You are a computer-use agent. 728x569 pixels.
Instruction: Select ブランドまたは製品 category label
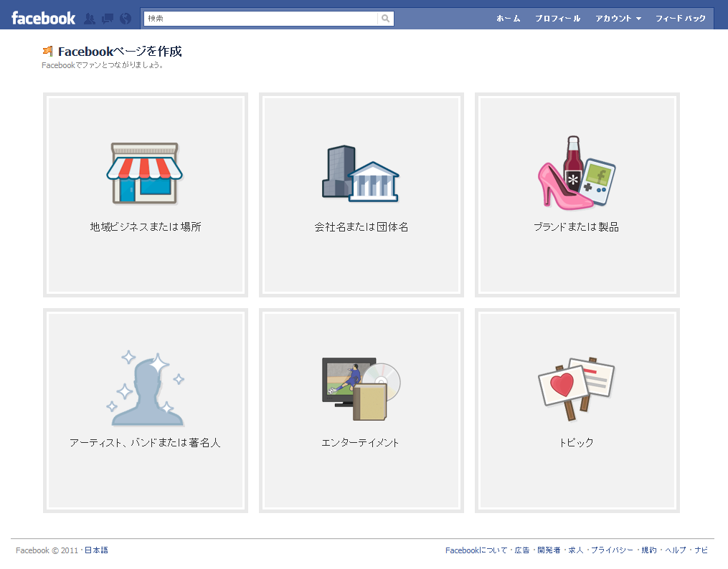pos(576,226)
